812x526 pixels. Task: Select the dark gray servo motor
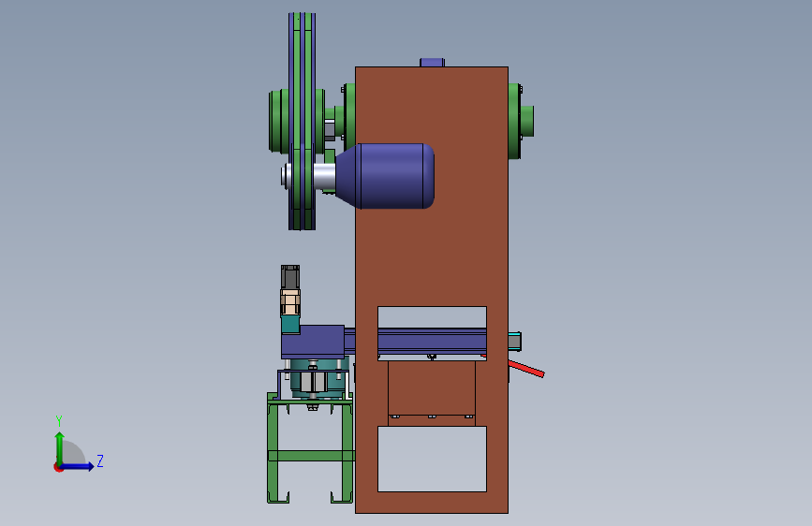tap(290, 277)
